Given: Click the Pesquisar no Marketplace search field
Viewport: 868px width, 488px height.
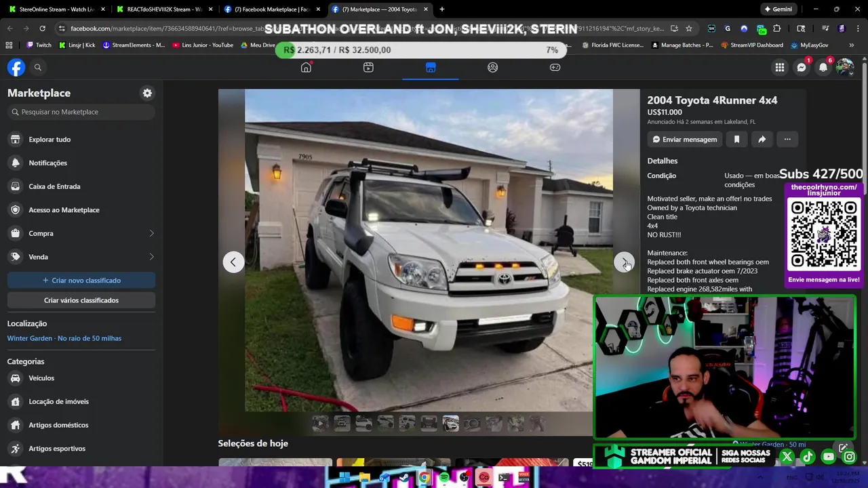Looking at the screenshot, I should coord(81,112).
